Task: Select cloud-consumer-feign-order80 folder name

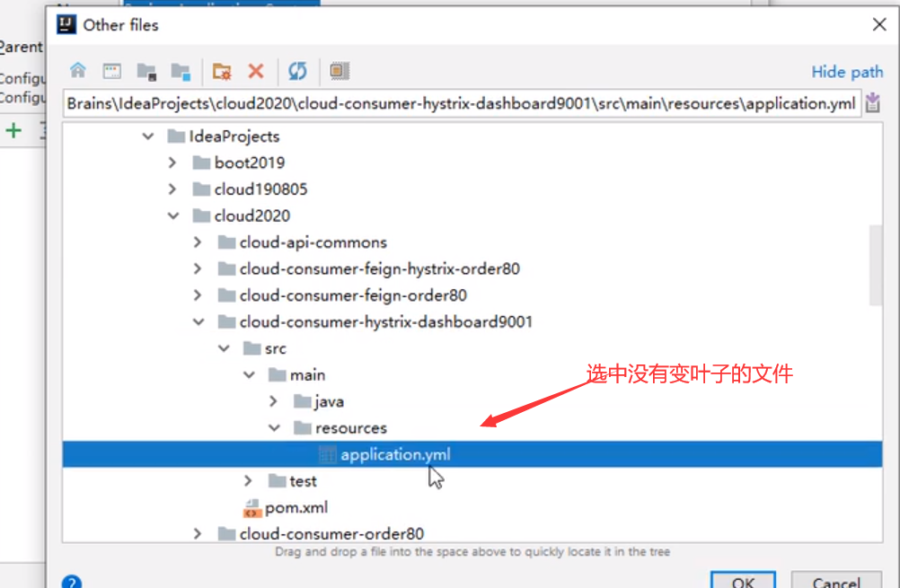Action: (x=353, y=295)
